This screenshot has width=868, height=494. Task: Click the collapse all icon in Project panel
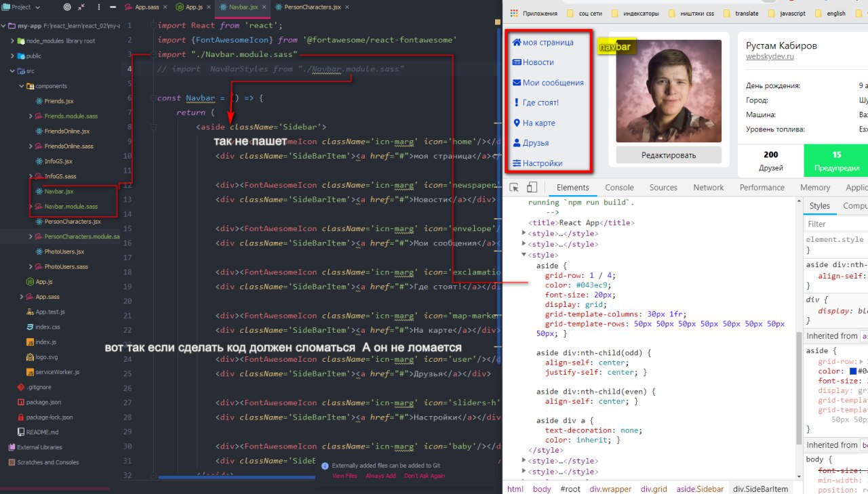tap(82, 7)
